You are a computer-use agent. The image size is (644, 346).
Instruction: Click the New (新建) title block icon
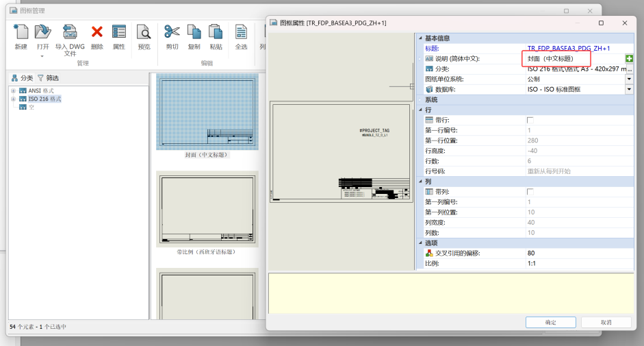(x=21, y=32)
